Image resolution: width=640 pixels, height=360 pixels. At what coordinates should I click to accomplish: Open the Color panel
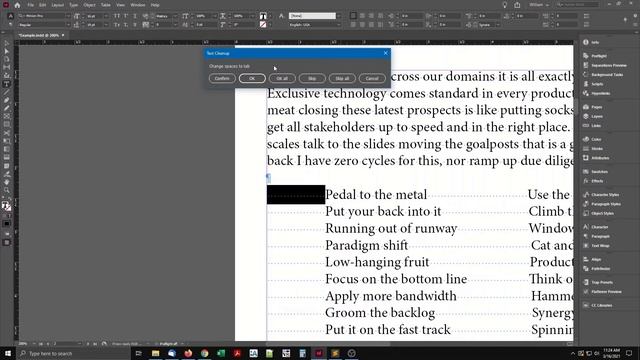[x=592, y=139]
